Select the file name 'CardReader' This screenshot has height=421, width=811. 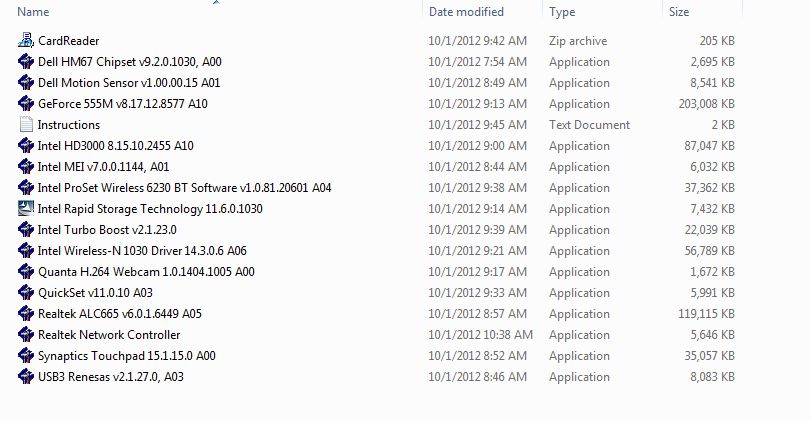(68, 40)
